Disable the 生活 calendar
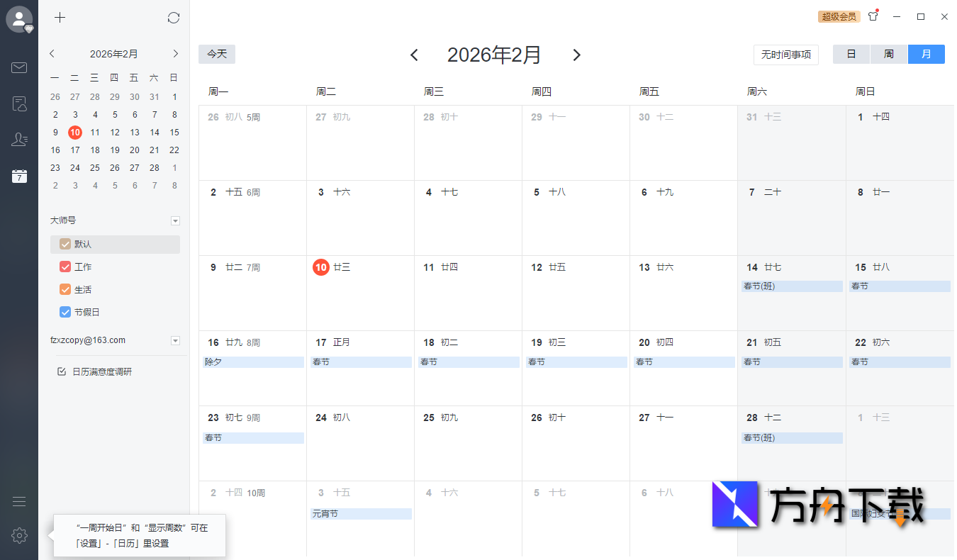 [x=65, y=289]
